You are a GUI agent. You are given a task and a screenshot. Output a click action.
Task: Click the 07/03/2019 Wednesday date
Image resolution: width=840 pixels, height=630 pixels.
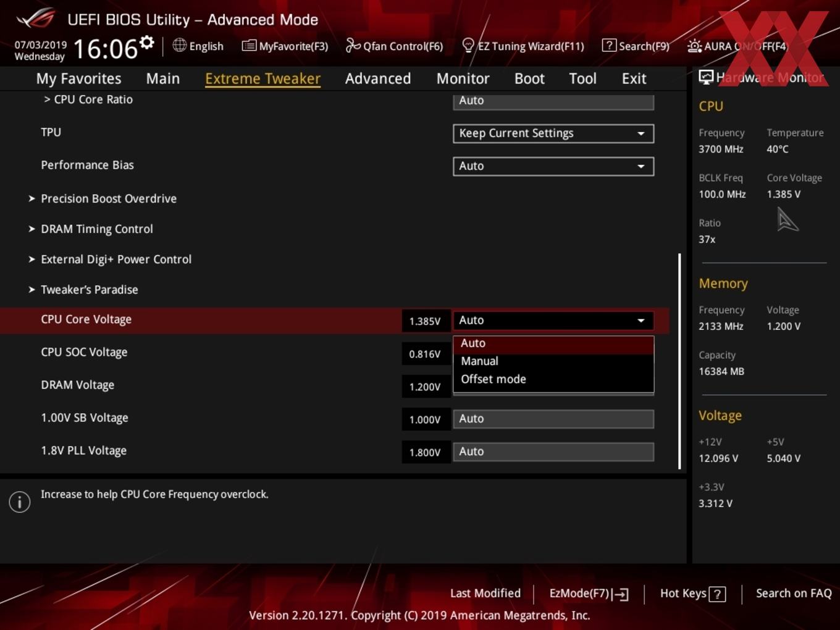[x=40, y=51]
